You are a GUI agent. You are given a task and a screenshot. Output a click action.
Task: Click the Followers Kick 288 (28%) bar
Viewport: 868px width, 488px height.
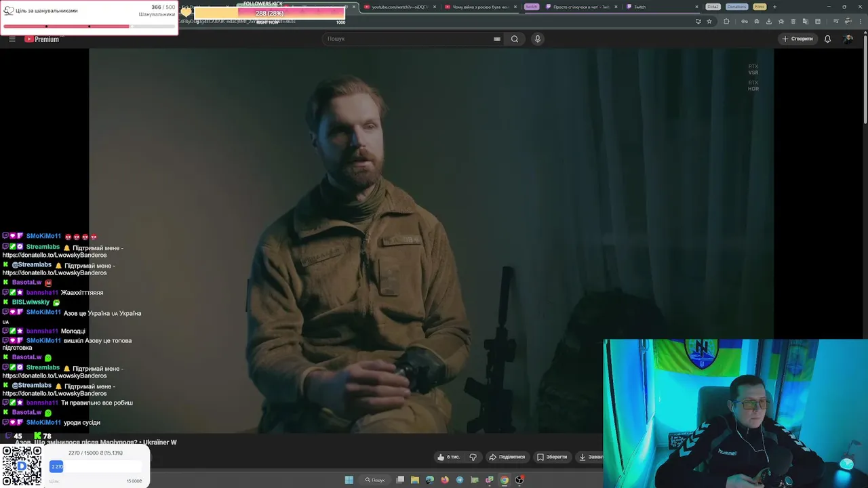pyautogui.click(x=269, y=13)
